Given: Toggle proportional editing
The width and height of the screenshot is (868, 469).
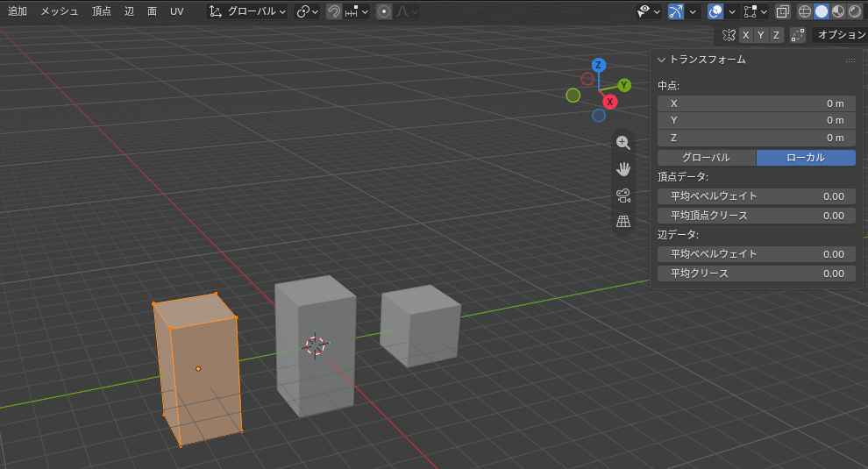Looking at the screenshot, I should pos(384,11).
